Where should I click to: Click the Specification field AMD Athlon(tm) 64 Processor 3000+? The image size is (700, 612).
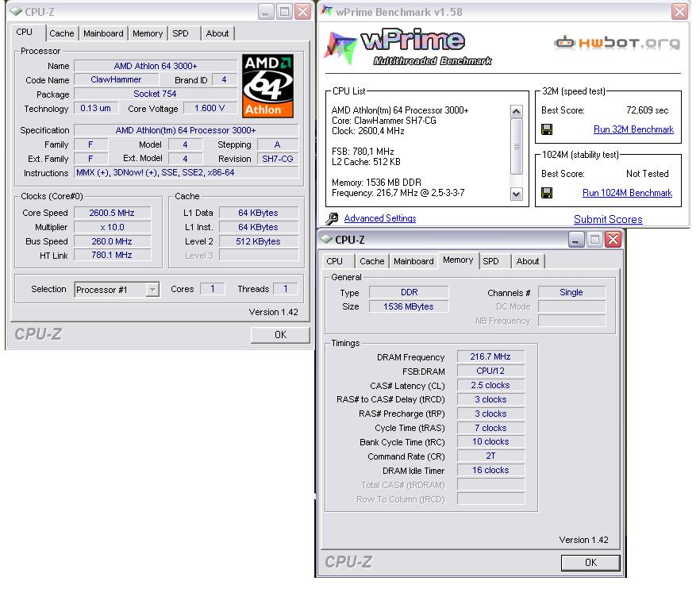187,130
